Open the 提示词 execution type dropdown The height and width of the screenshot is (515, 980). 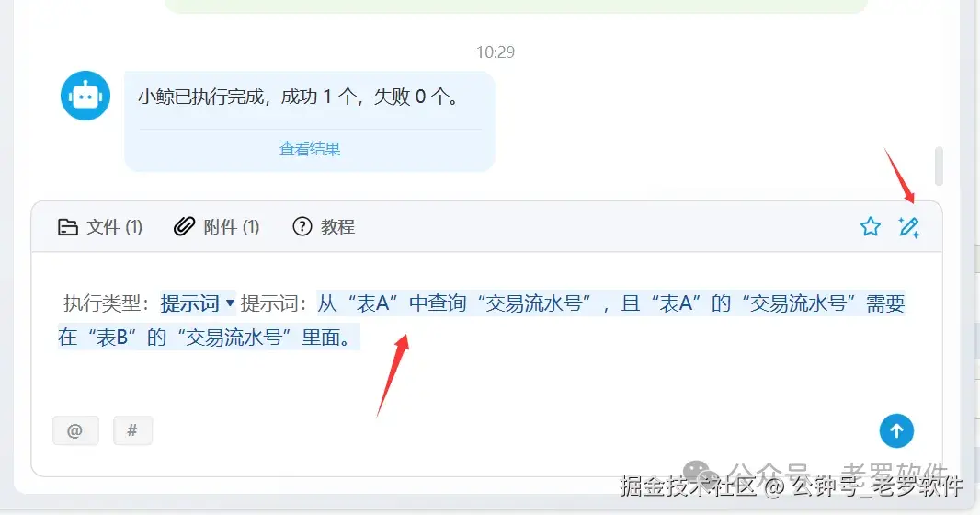tap(198, 303)
